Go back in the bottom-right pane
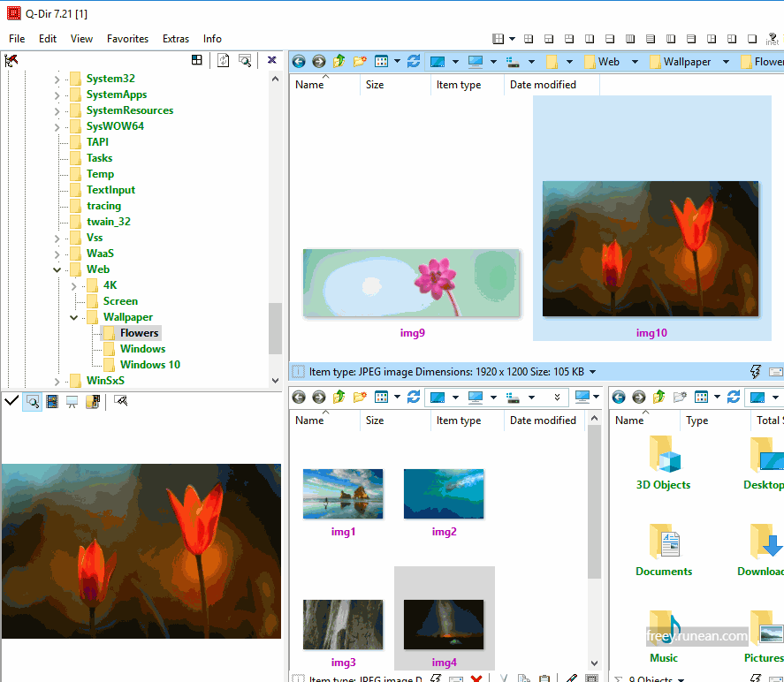Viewport: 784px width, 682px height. [619, 398]
